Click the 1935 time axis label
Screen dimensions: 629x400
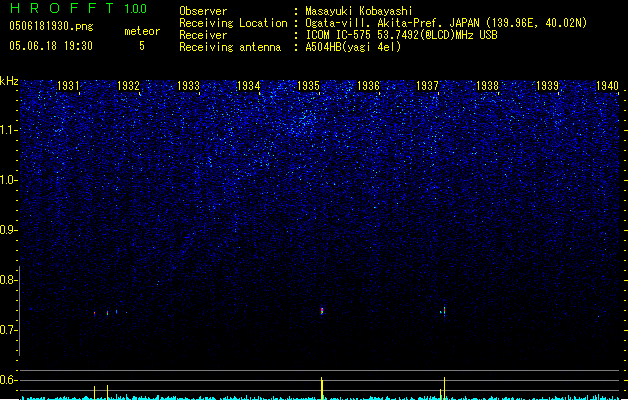point(308,86)
